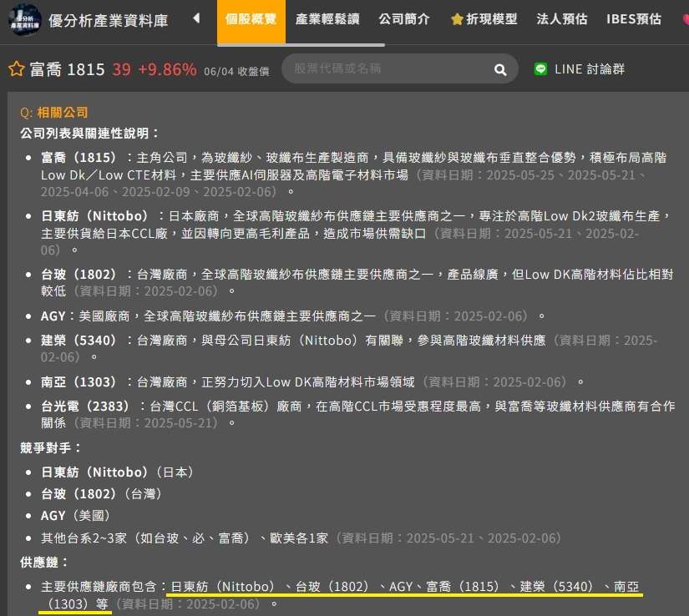
Task: Click the magnifier search icon
Action: tap(500, 69)
